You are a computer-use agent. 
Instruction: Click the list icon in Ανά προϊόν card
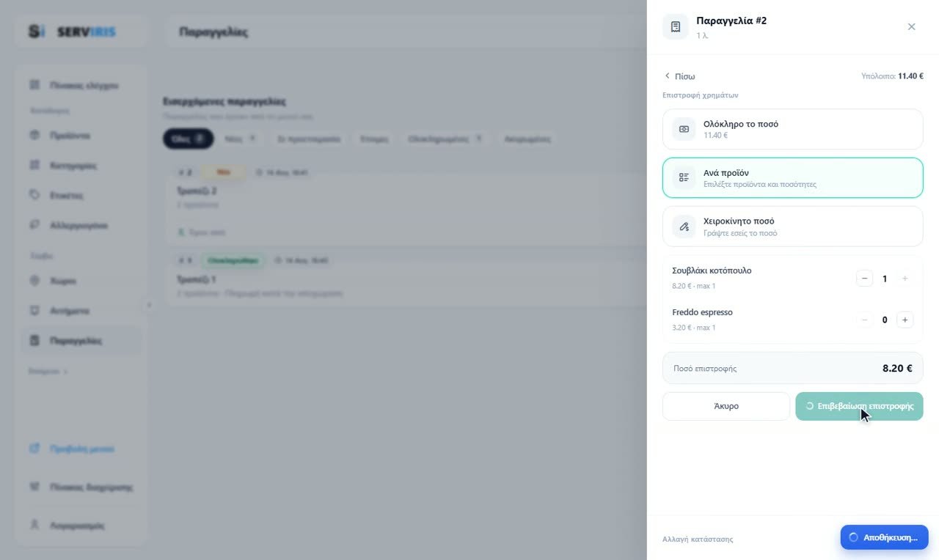click(x=684, y=177)
